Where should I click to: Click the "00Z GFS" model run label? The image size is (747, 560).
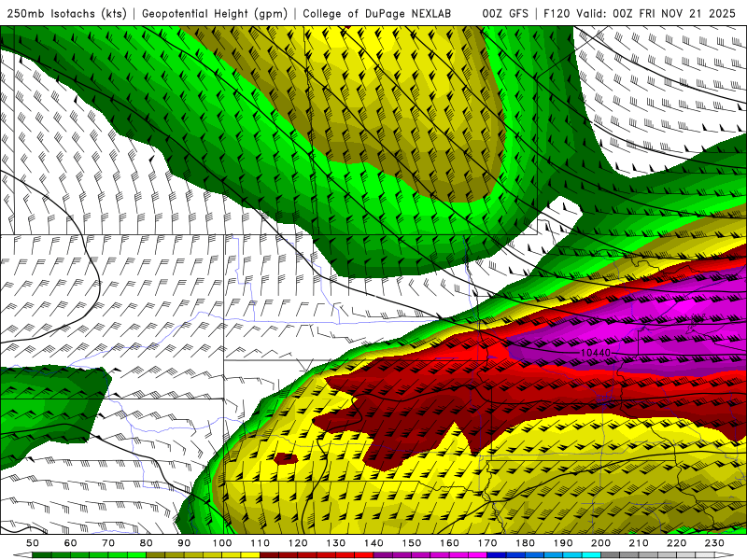point(505,13)
